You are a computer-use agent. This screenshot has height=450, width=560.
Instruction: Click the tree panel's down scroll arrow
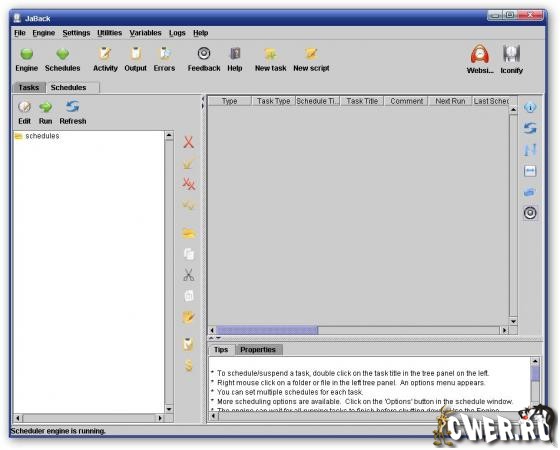pos(169,409)
